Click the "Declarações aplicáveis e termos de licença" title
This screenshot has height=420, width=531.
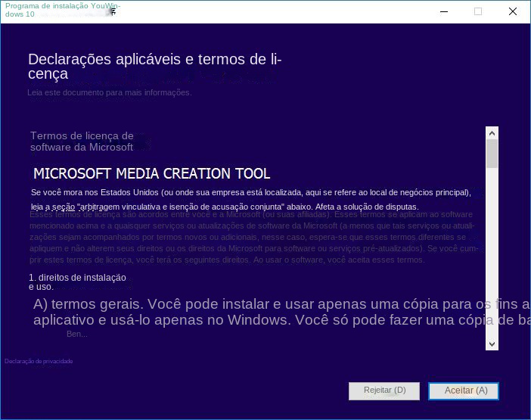pos(155,67)
